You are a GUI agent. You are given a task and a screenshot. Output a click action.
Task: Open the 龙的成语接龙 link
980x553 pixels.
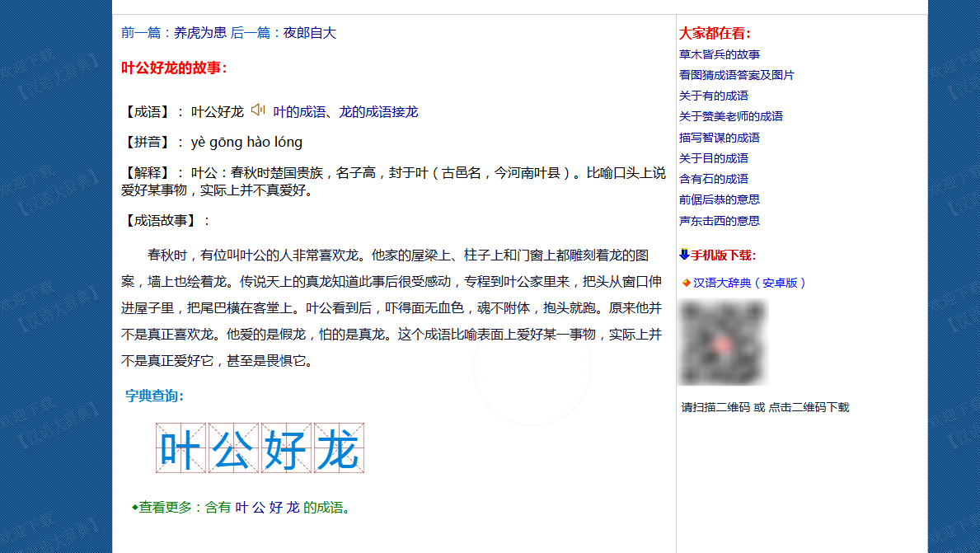pos(378,111)
